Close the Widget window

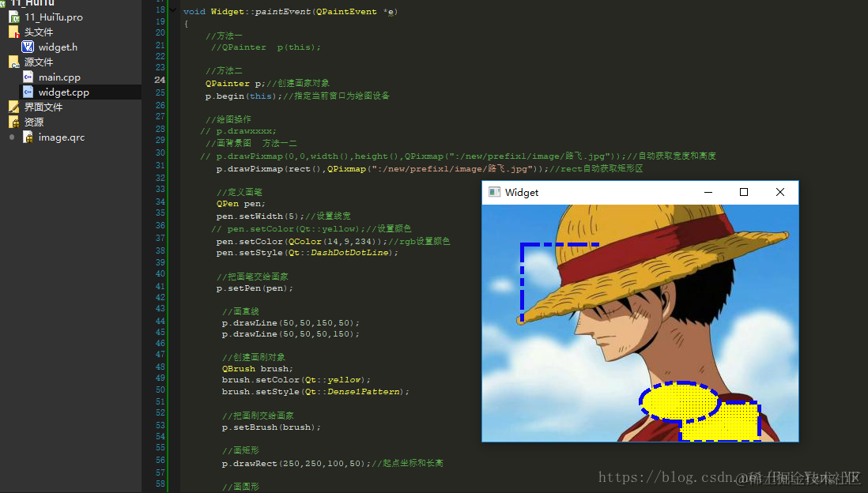coord(780,192)
